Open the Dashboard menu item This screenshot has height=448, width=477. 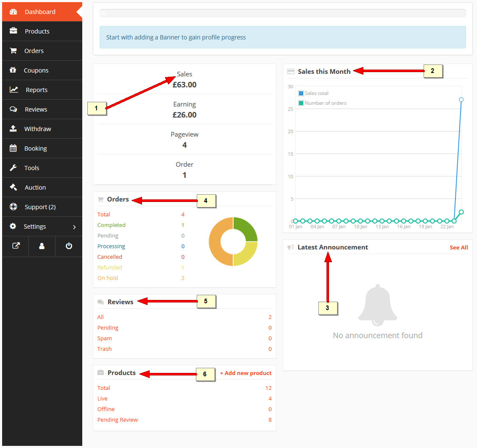point(42,11)
